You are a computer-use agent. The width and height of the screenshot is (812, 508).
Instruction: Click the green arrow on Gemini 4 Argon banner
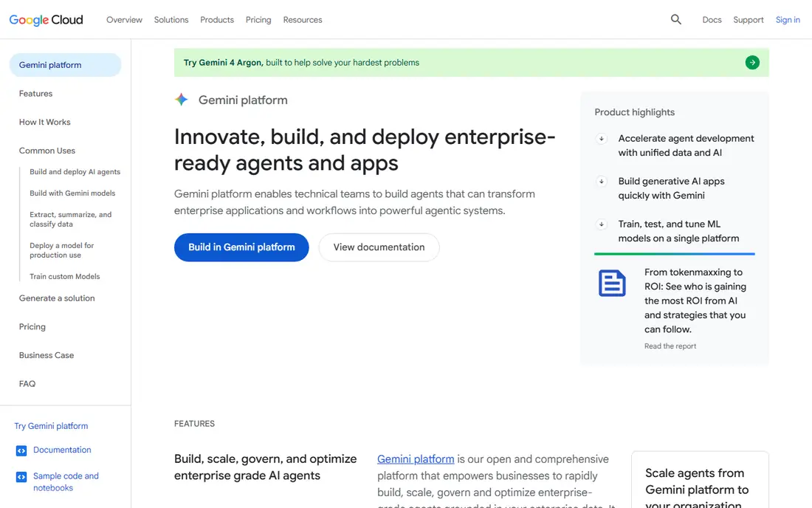point(752,63)
